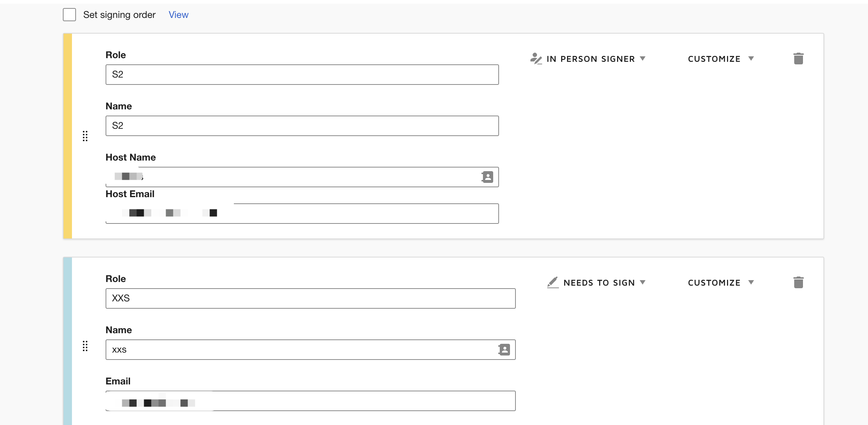Image resolution: width=868 pixels, height=425 pixels.
Task: Enable Set signing order
Action: pos(69,15)
